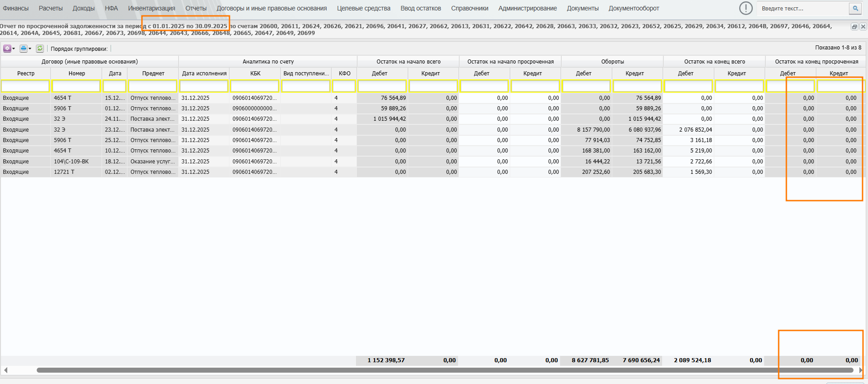
Task: Sort table by the Номер column header
Action: pos(77,73)
